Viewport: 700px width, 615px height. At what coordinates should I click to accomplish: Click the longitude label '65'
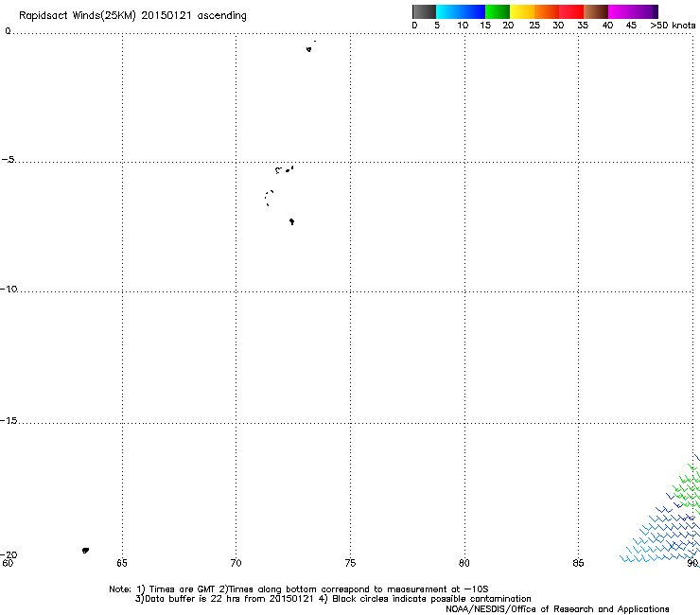122,563
